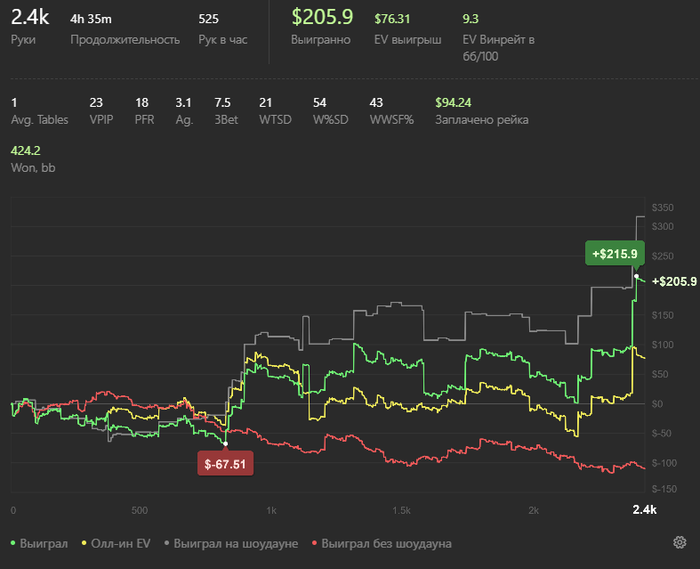Toggle the Олл-ин EV line visibility
This screenshot has width=700, height=569.
click(120, 544)
